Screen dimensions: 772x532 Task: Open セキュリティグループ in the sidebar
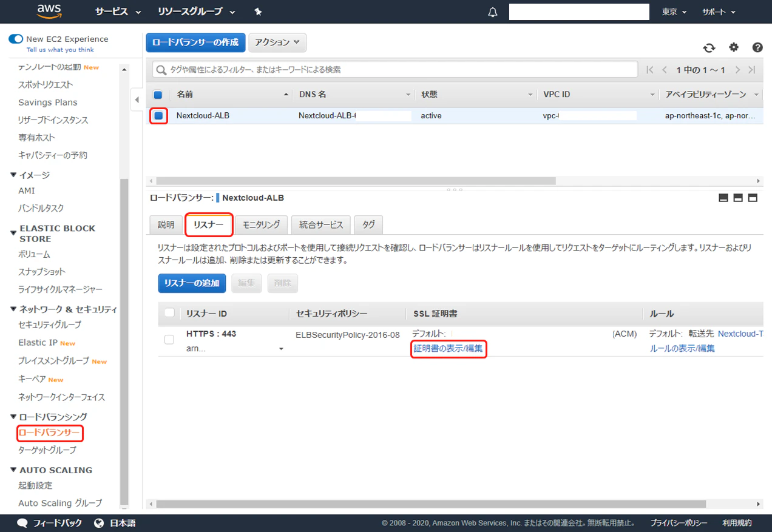(x=50, y=325)
